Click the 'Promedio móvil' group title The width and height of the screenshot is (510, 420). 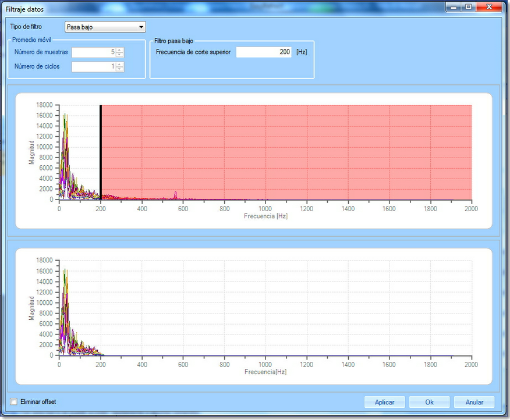pyautogui.click(x=31, y=40)
